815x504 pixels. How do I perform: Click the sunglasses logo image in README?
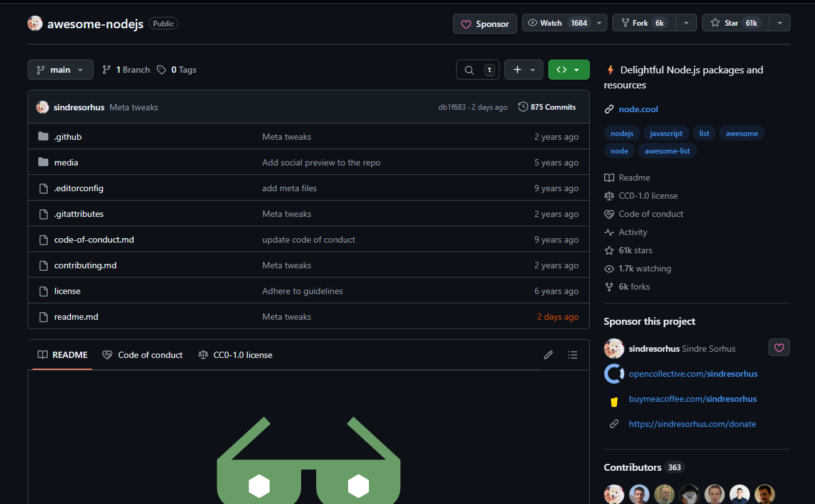coord(309,461)
